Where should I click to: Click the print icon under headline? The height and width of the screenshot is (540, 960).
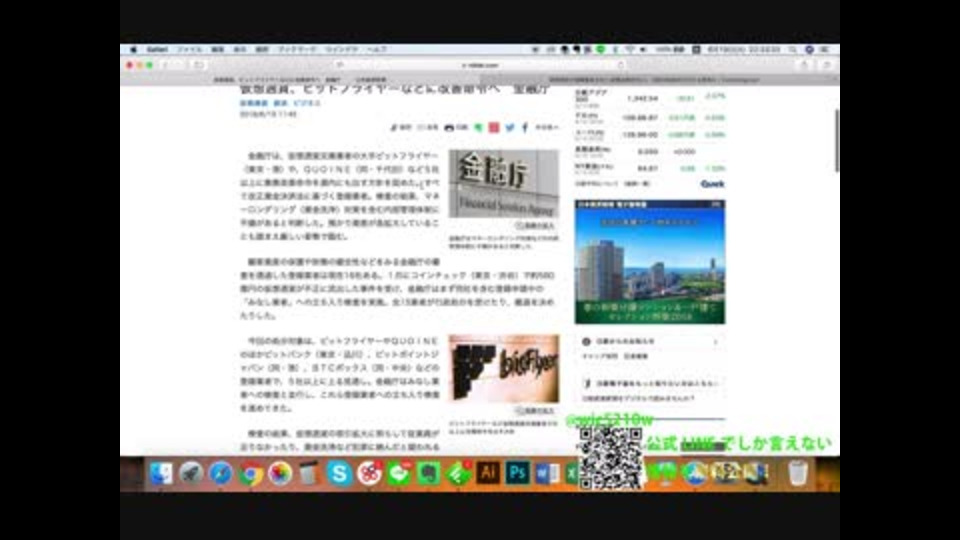(456, 127)
